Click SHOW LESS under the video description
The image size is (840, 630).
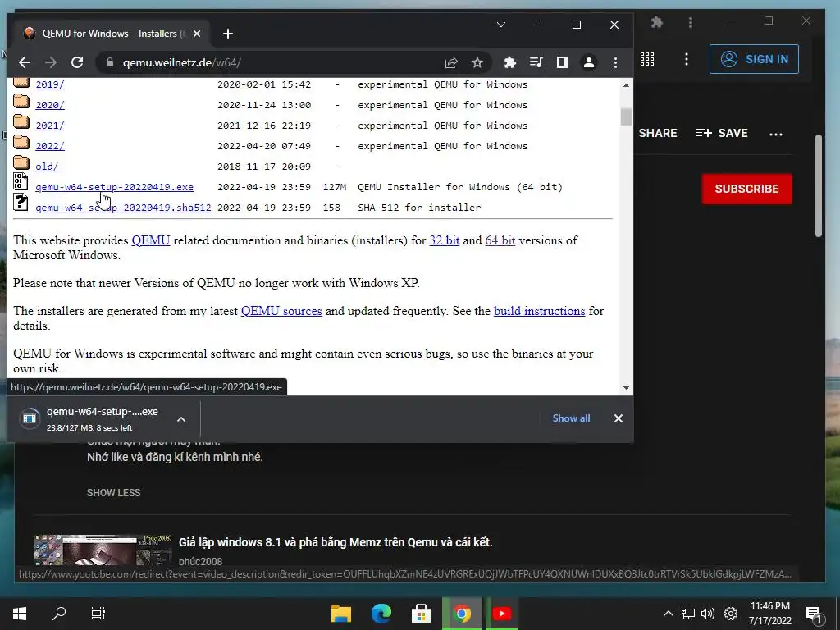113,493
